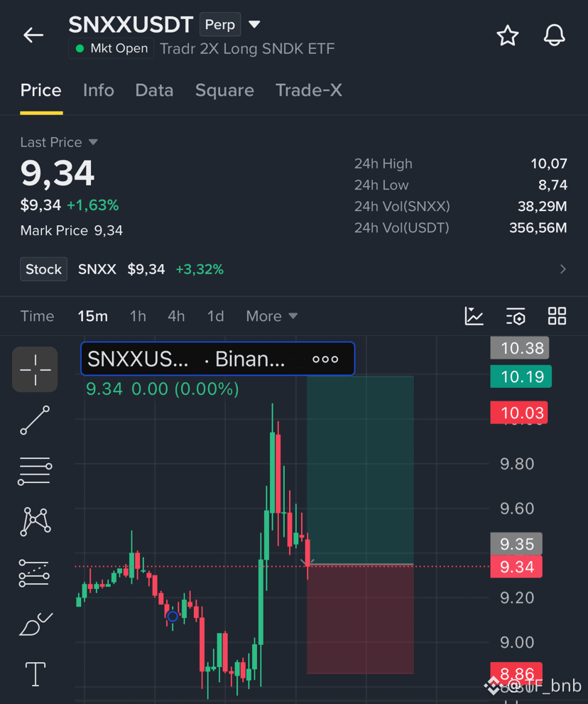Switch to the Trade-X tab

[x=309, y=90]
